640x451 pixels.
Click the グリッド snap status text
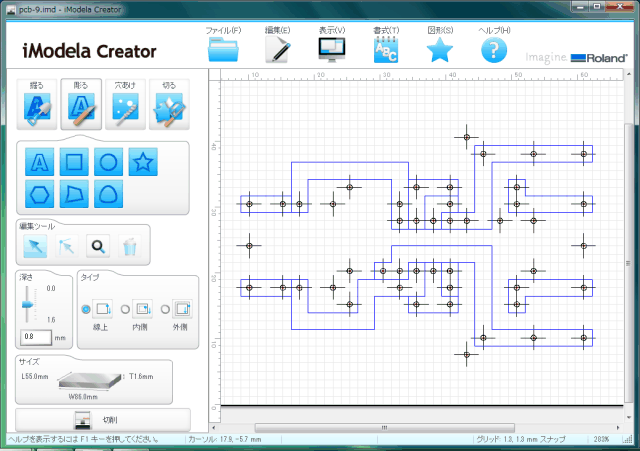click(x=521, y=440)
